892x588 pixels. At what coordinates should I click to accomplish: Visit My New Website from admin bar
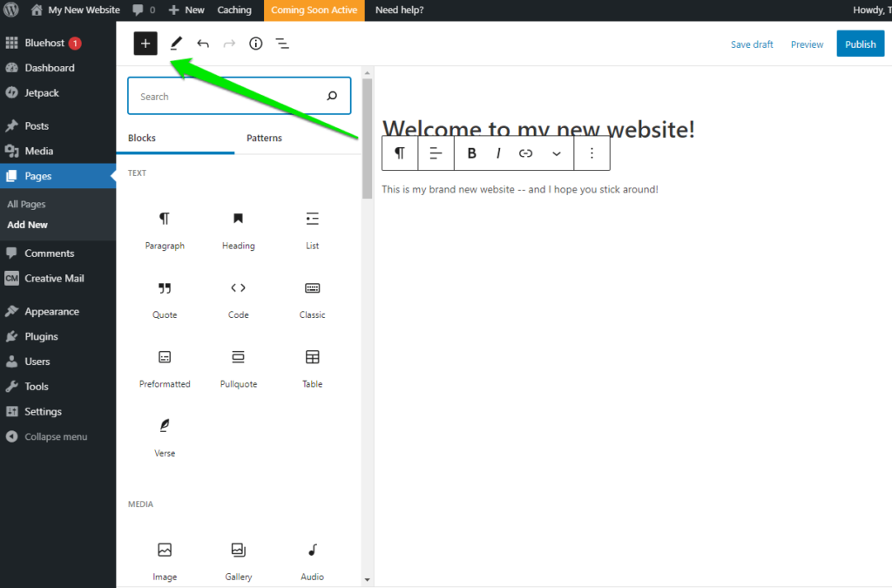[75, 10]
